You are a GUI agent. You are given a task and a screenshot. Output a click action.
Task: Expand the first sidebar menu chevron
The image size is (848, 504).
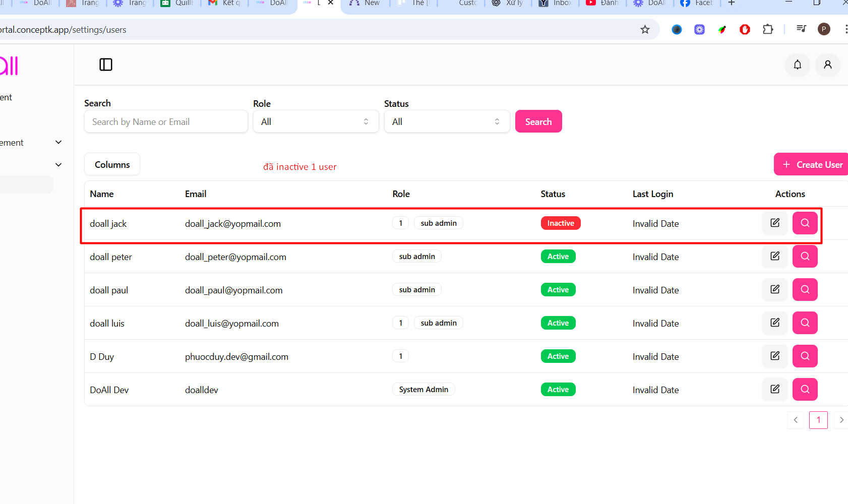point(58,142)
